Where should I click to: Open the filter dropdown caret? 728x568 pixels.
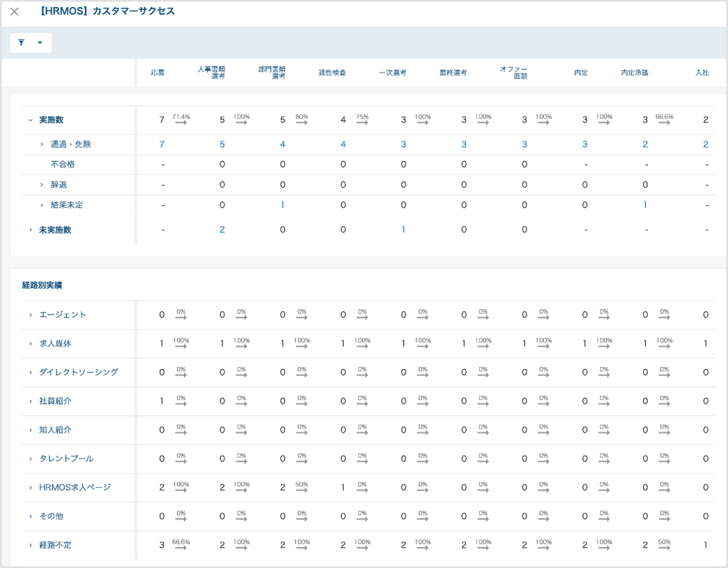[x=40, y=43]
